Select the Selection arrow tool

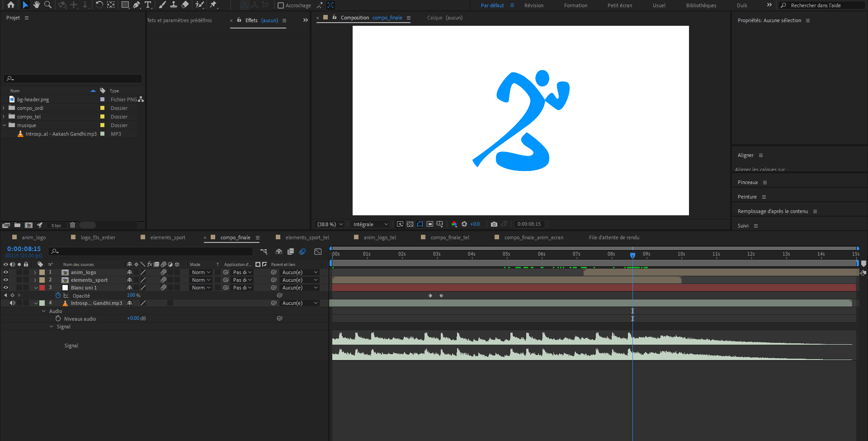tap(25, 5)
